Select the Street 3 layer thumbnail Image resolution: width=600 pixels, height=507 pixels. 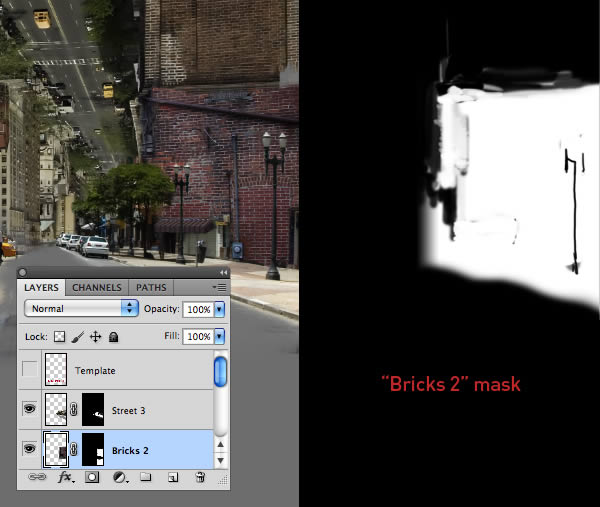pyautogui.click(x=56, y=409)
